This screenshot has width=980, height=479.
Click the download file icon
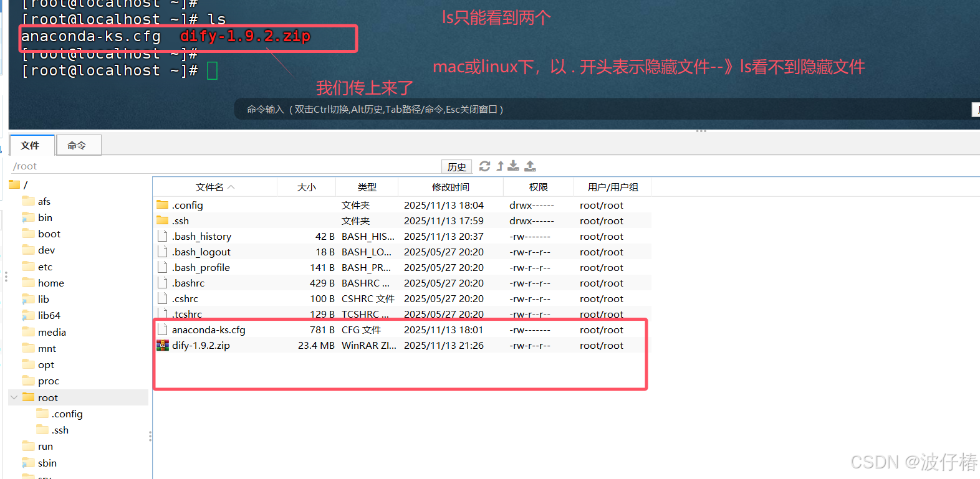tap(513, 166)
